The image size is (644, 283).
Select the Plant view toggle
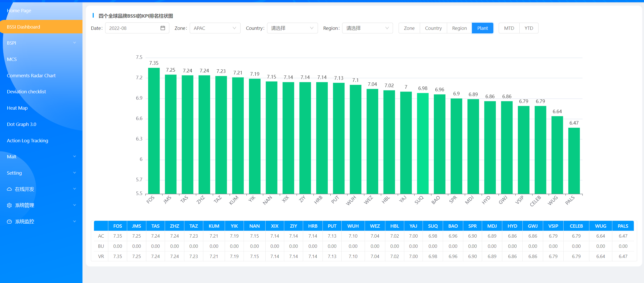482,28
